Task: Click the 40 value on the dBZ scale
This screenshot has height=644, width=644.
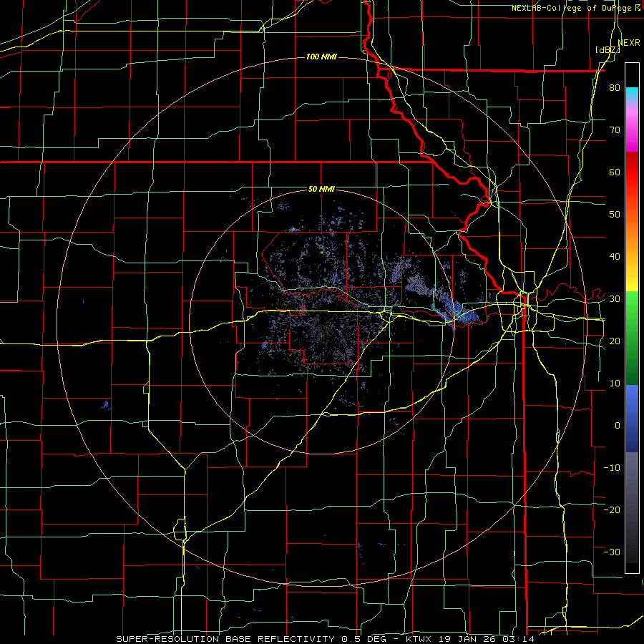Action: pos(615,257)
